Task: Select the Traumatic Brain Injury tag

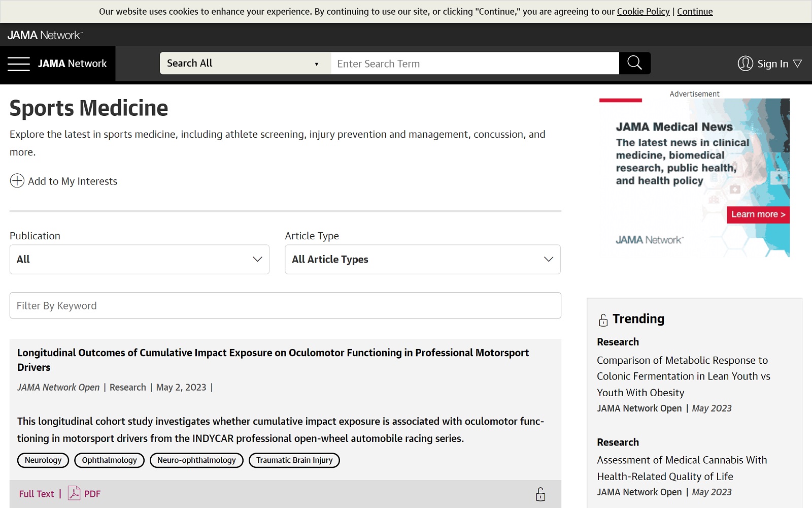Action: click(294, 460)
